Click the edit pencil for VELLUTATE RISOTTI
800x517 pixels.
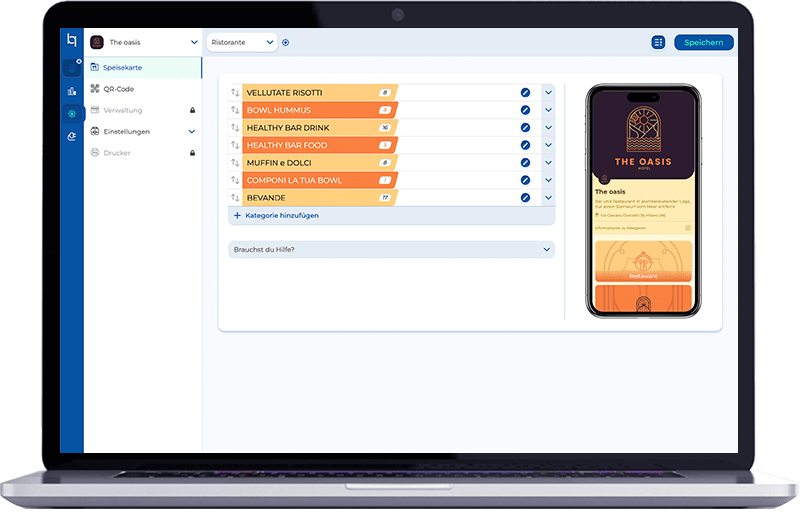point(525,93)
